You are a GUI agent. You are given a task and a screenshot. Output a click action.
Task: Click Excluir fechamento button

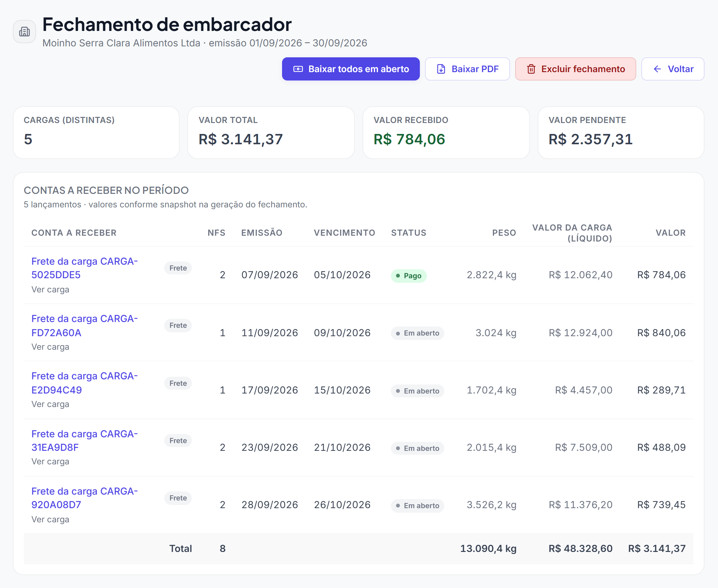575,69
